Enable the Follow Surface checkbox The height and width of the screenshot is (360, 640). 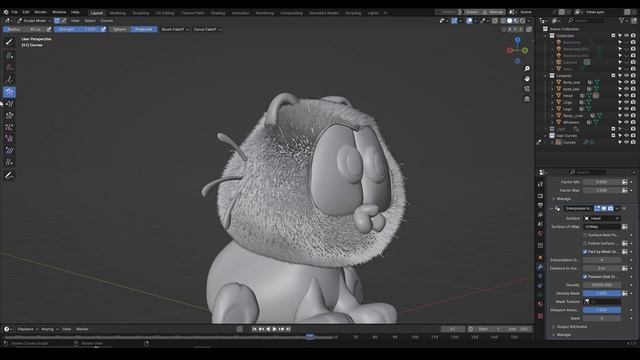click(585, 243)
